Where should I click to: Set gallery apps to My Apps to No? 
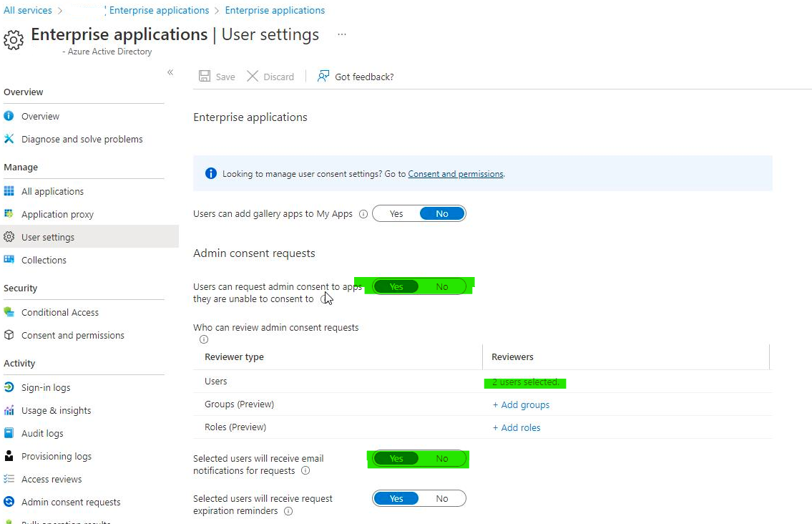[441, 213]
